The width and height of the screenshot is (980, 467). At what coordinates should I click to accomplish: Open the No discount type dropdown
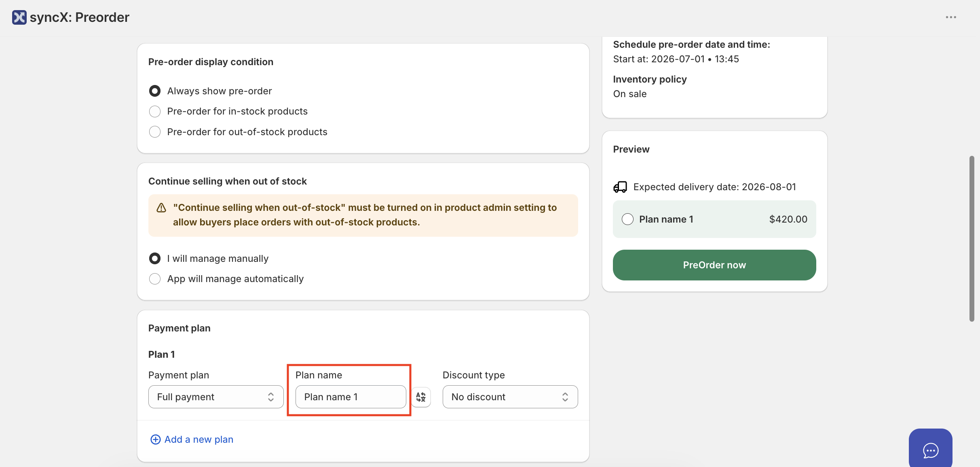tap(510, 397)
